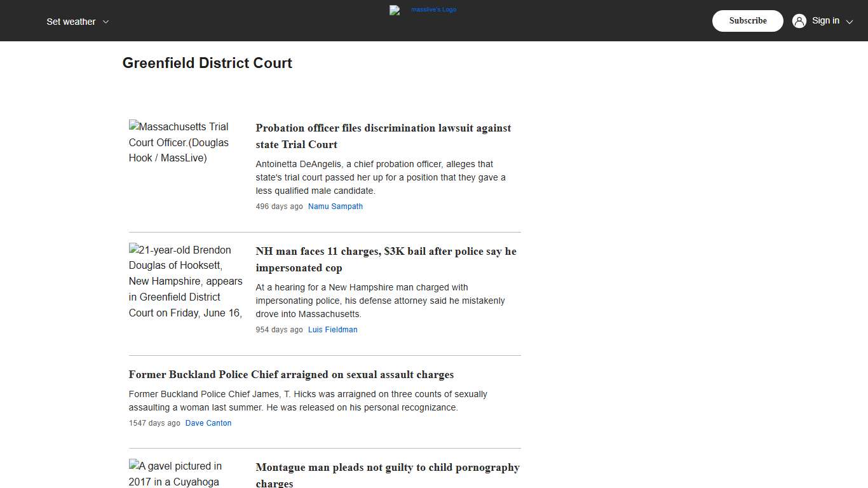
Task: Click the Trial Court article's summary text
Action: tap(380, 177)
